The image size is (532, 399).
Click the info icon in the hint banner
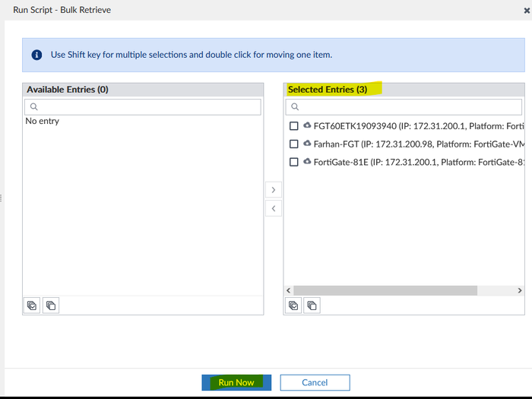[36, 55]
